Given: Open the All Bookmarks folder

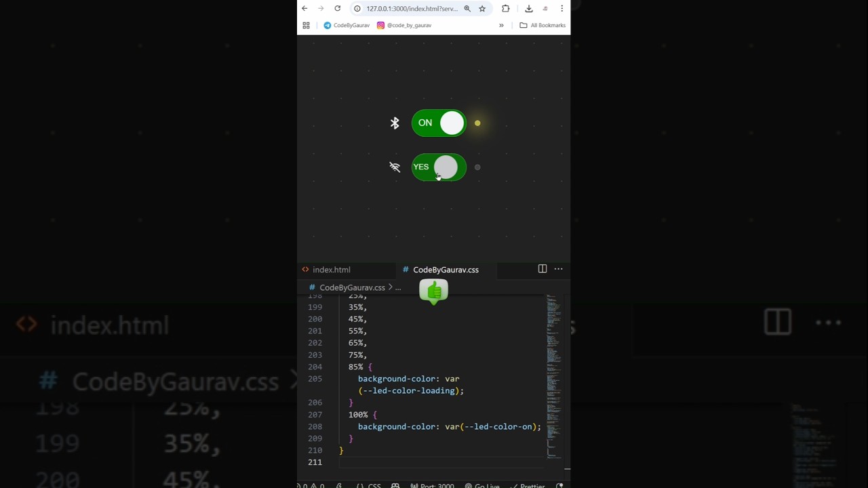Looking at the screenshot, I should 542,25.
